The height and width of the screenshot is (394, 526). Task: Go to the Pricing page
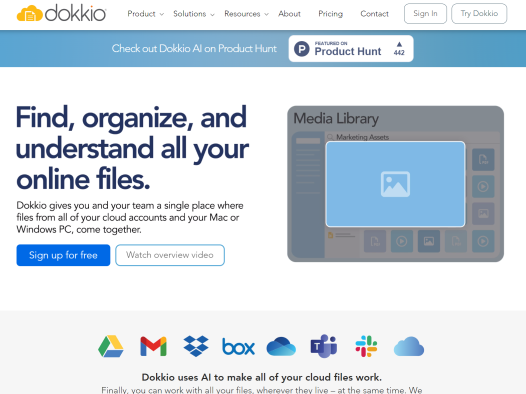click(x=330, y=14)
